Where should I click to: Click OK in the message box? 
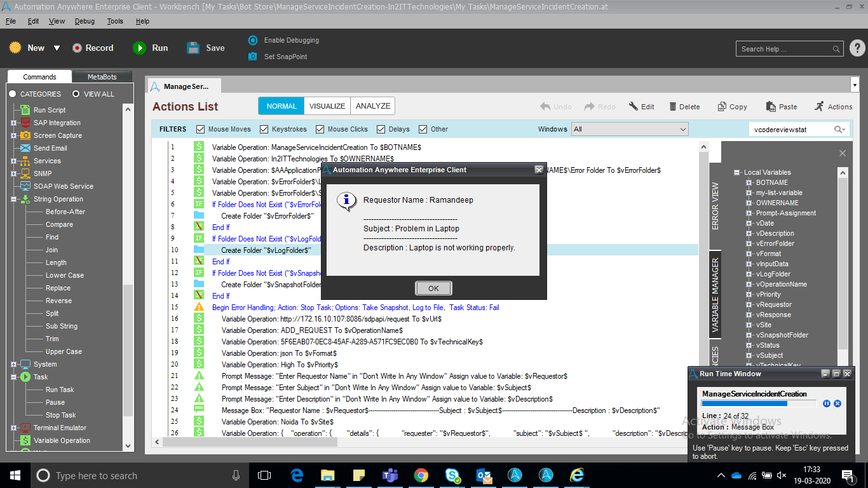(433, 288)
